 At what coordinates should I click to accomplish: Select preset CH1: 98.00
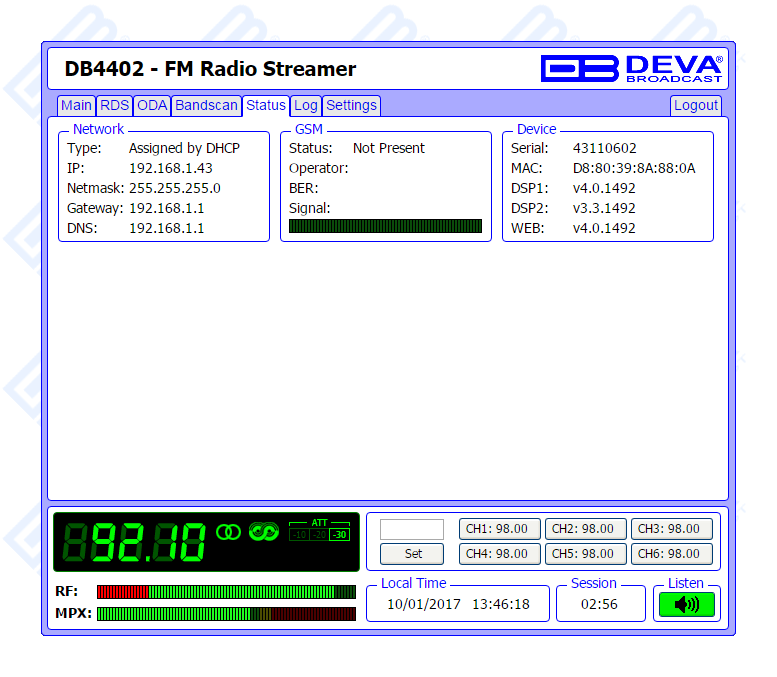click(500, 529)
